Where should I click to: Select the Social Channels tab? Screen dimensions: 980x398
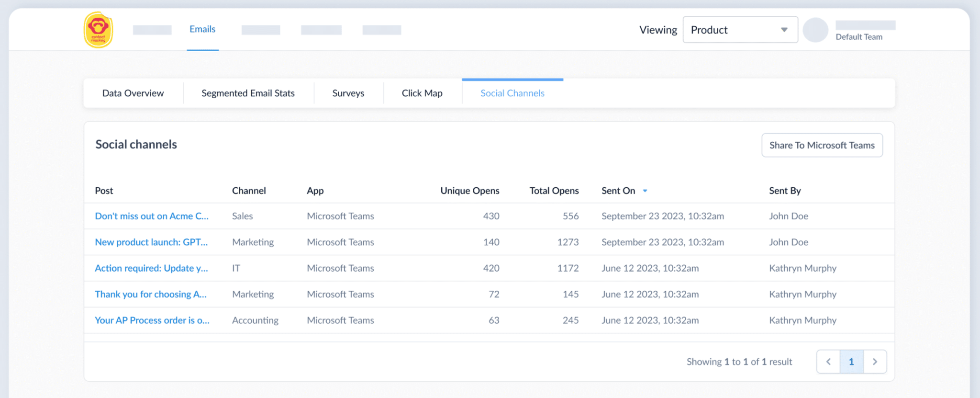click(x=512, y=93)
